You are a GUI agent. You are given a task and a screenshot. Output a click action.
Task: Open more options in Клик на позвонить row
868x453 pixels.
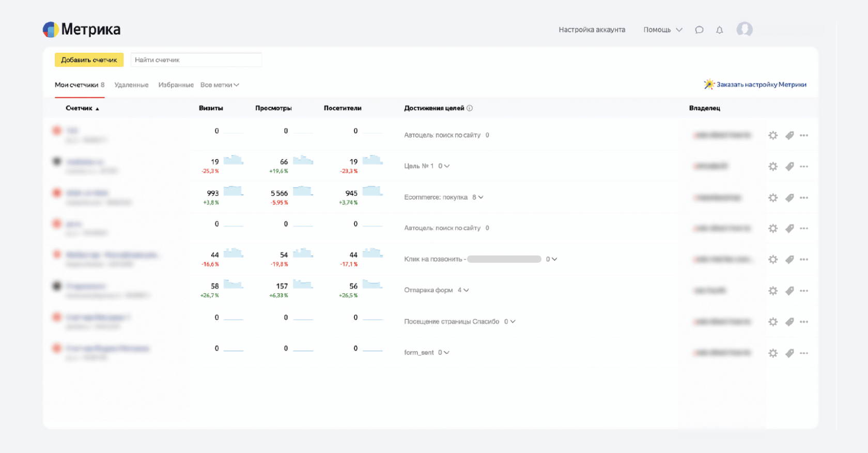[x=804, y=260]
